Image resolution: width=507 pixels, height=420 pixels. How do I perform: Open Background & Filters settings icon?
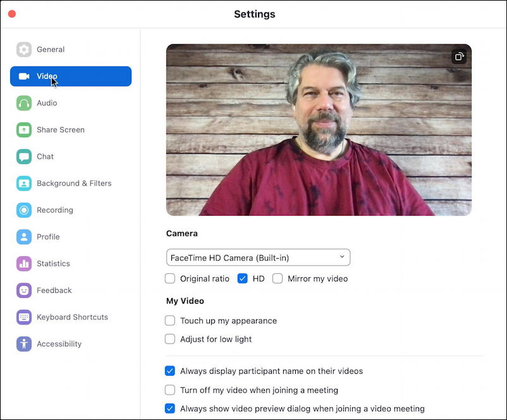(x=24, y=183)
